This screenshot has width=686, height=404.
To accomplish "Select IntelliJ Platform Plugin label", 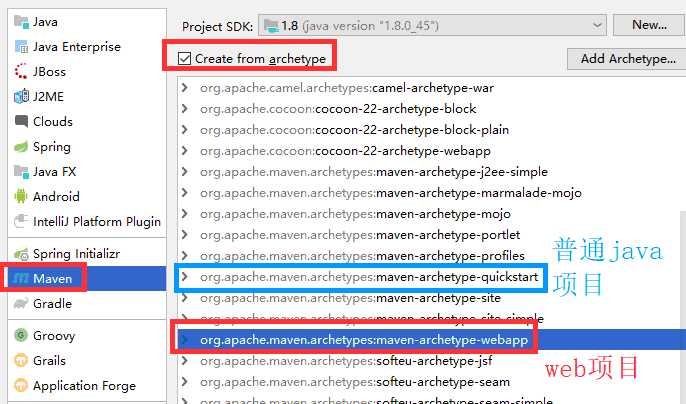I will 97,221.
